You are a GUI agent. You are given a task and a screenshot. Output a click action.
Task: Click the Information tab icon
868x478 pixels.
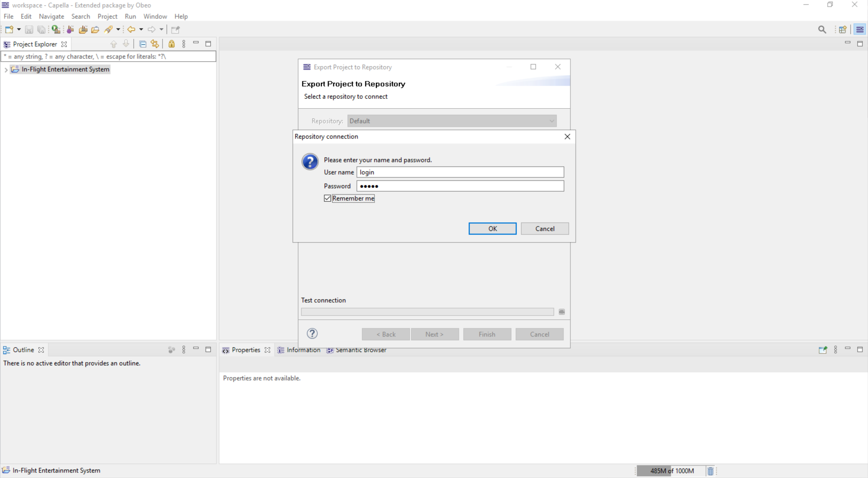point(281,350)
